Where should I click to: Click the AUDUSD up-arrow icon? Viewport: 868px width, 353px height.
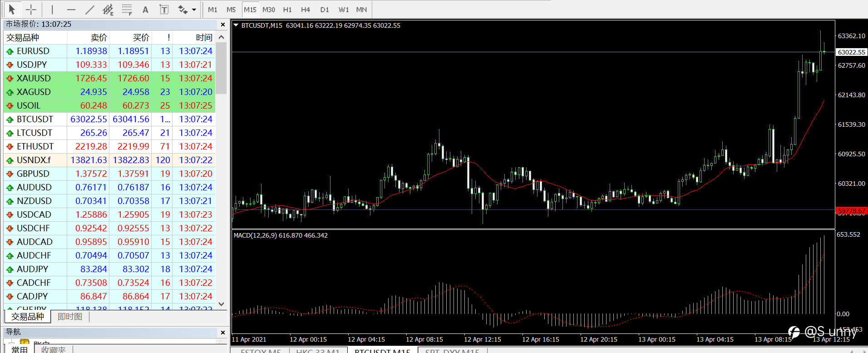point(10,188)
